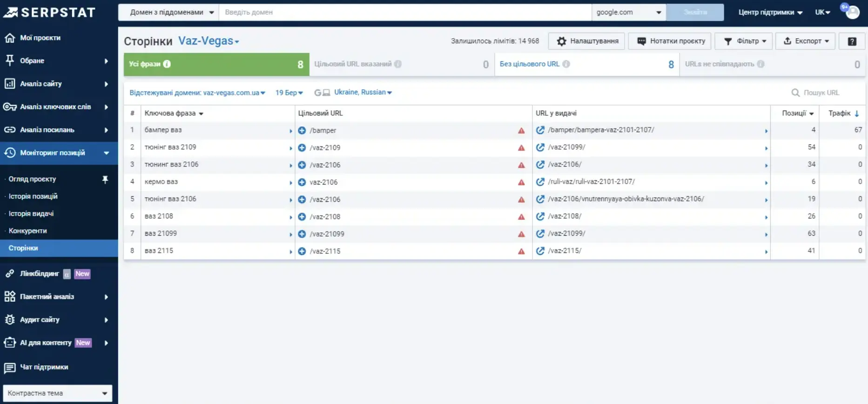The height and width of the screenshot is (404, 868).
Task: Add target URL for бампер ваз row
Action: [x=302, y=131]
